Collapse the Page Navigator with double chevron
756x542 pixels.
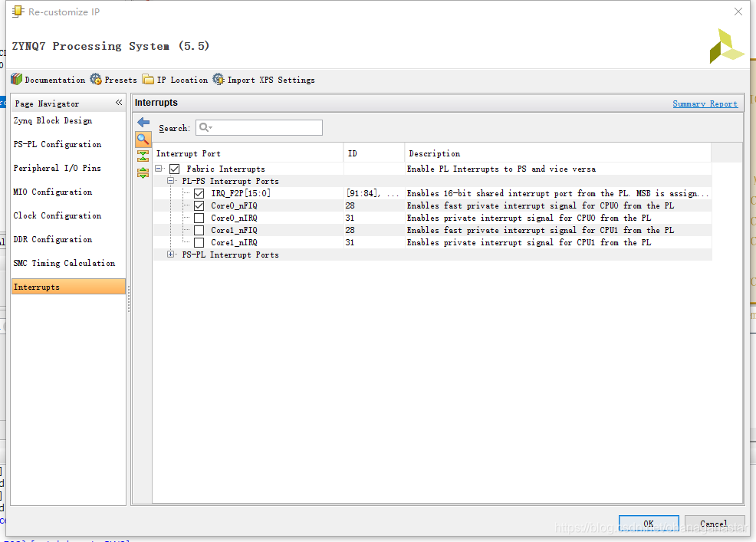(x=119, y=103)
